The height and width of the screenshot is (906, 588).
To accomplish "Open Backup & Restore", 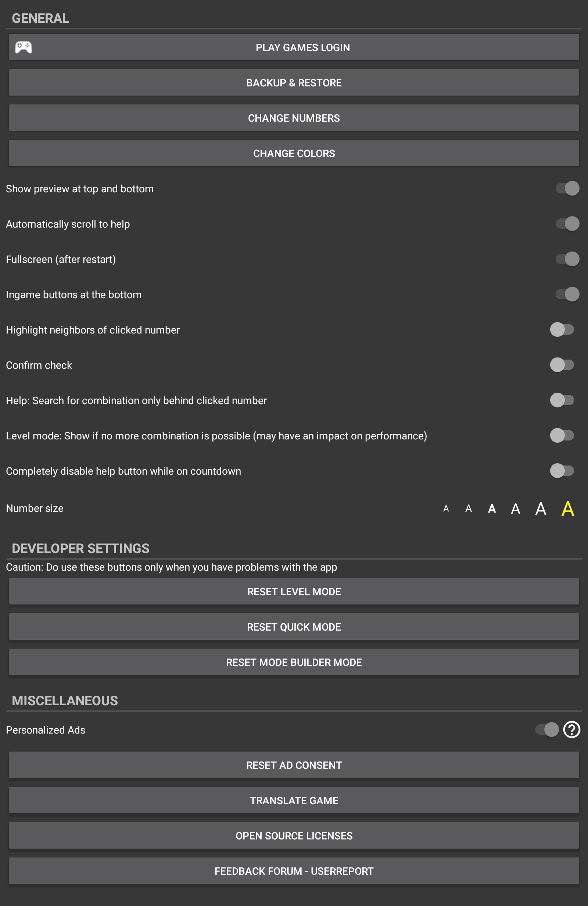I will 294,83.
